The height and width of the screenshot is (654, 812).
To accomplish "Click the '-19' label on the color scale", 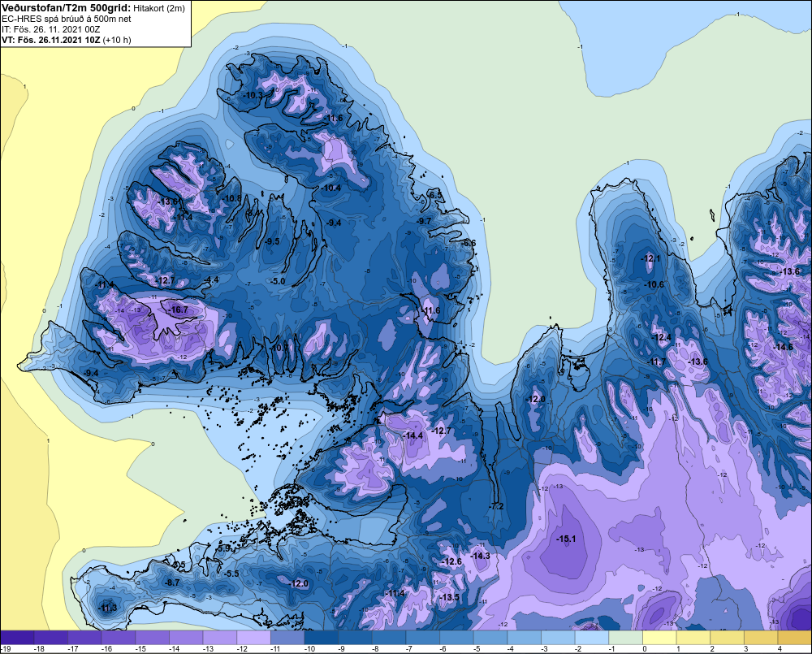I will [5, 649].
